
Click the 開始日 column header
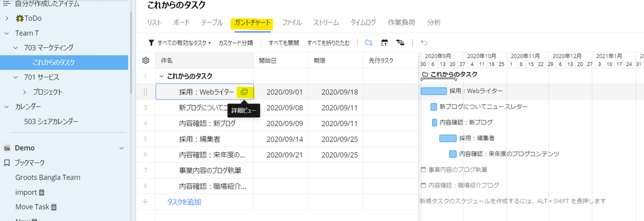tap(281, 61)
